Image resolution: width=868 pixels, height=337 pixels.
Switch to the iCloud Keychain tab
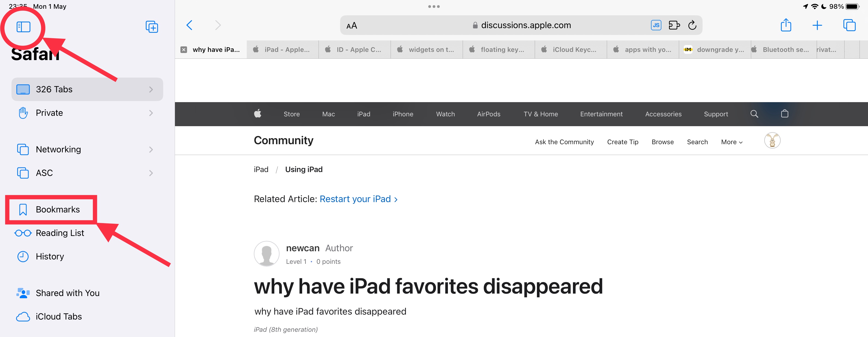click(573, 49)
